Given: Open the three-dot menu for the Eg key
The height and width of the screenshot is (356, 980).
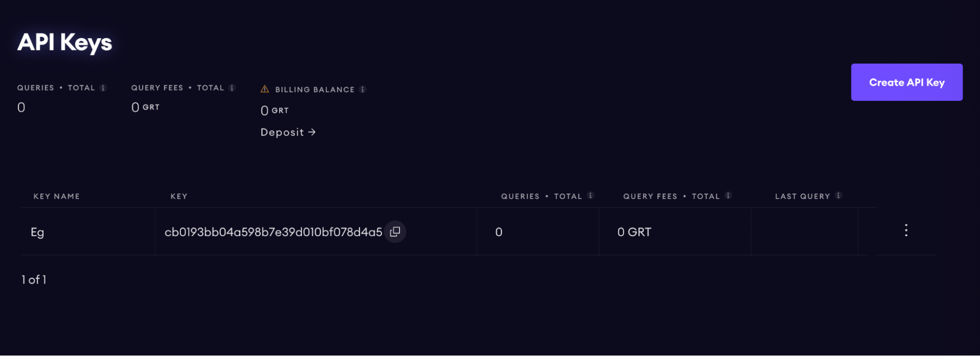Looking at the screenshot, I should pos(906,231).
